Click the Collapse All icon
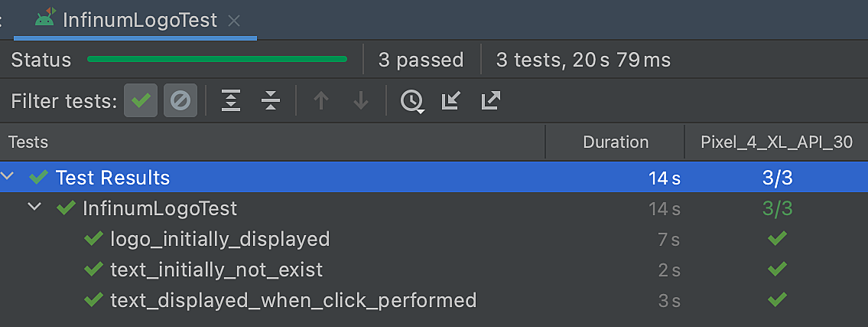Screen dimensions: 868x327 271,100
